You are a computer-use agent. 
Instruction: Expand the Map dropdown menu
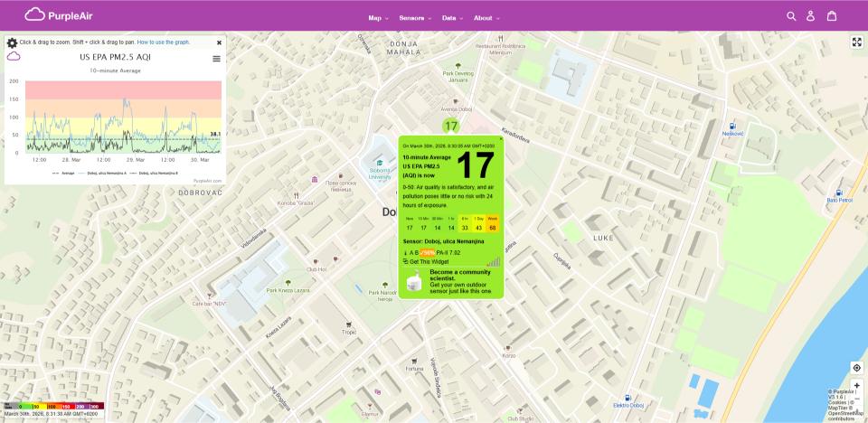pyautogui.click(x=378, y=18)
